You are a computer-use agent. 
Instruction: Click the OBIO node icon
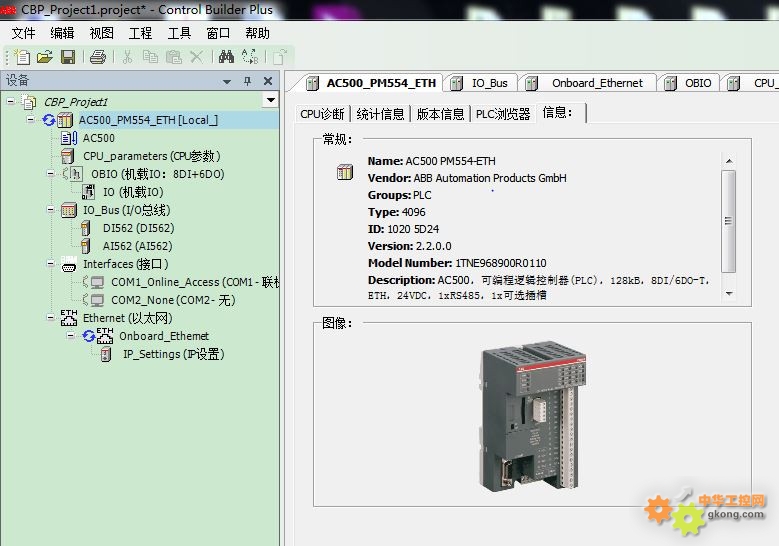tap(75, 173)
